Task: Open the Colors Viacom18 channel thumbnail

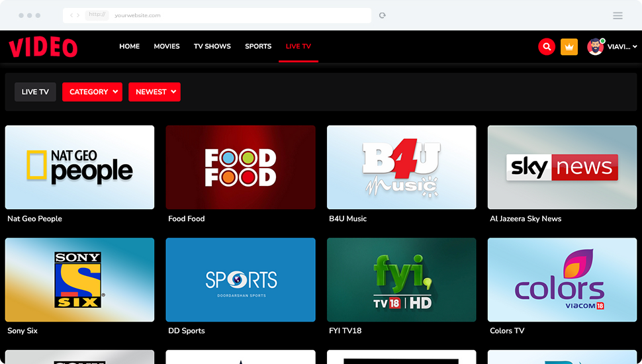Action: coord(562,280)
